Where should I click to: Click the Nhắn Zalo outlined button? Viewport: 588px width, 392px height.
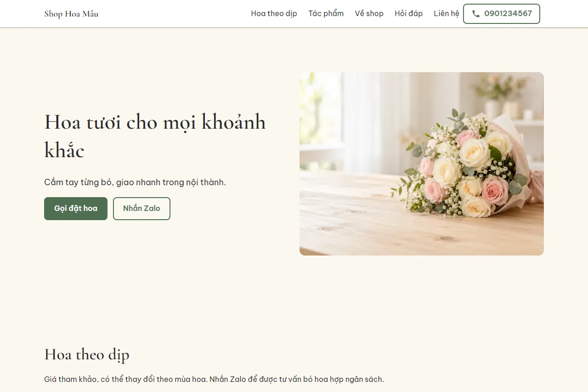[141, 209]
